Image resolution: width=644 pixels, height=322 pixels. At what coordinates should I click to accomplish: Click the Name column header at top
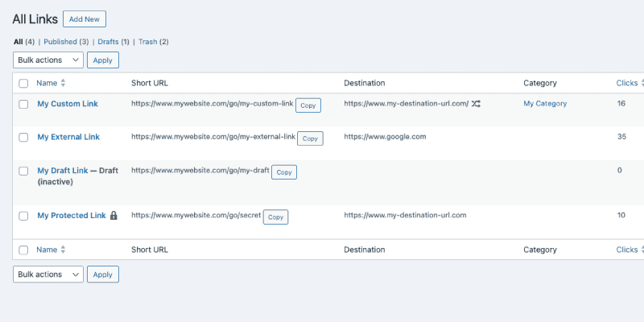coord(47,83)
